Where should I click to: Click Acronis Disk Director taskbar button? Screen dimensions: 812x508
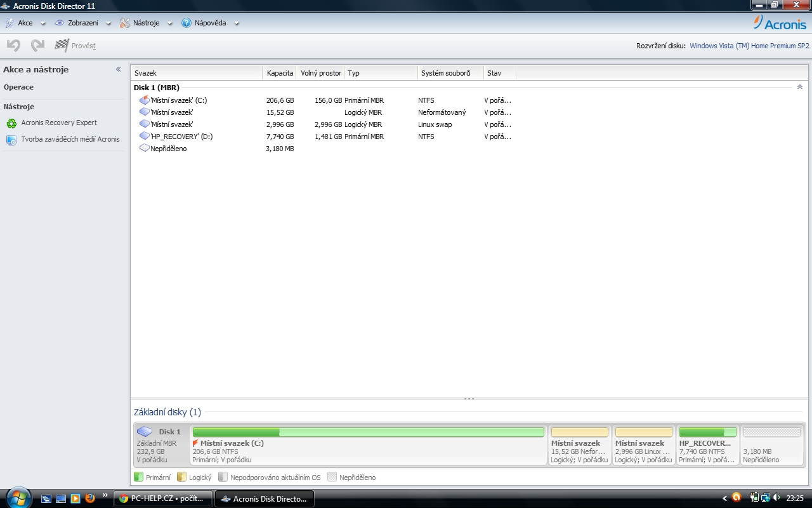click(265, 498)
